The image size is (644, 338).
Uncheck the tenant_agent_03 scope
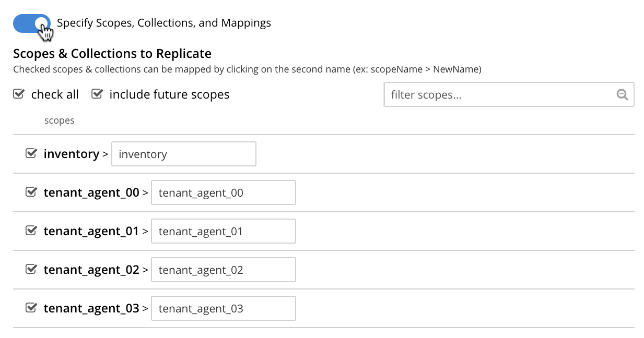[31, 307]
